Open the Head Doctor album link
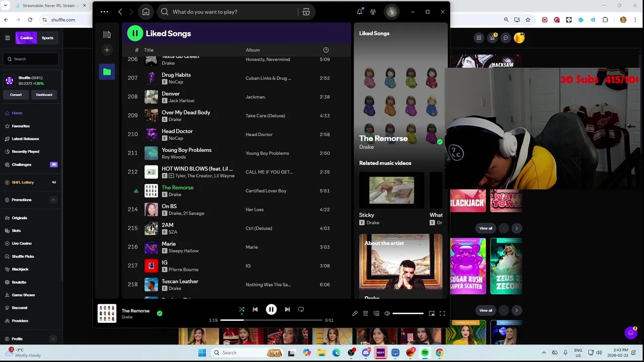This screenshot has height=362, width=644. pos(259,134)
